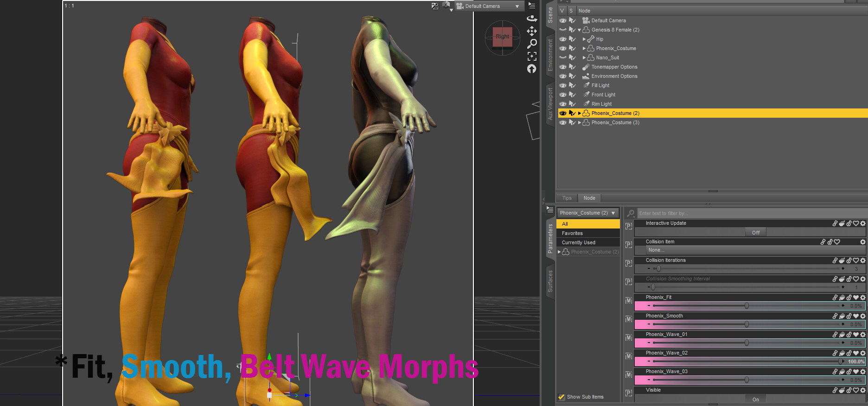Expand the Phoenix_Costume (3) scene node

pos(580,123)
